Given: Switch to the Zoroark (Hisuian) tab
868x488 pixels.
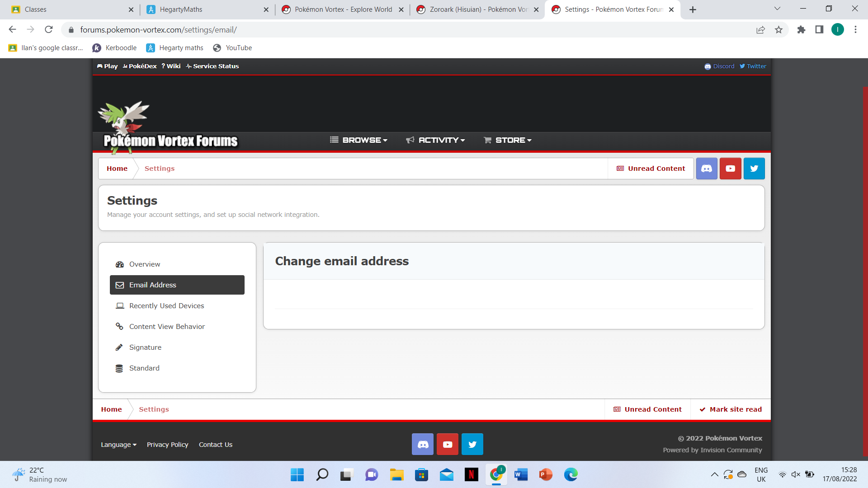Looking at the screenshot, I should (477, 9).
